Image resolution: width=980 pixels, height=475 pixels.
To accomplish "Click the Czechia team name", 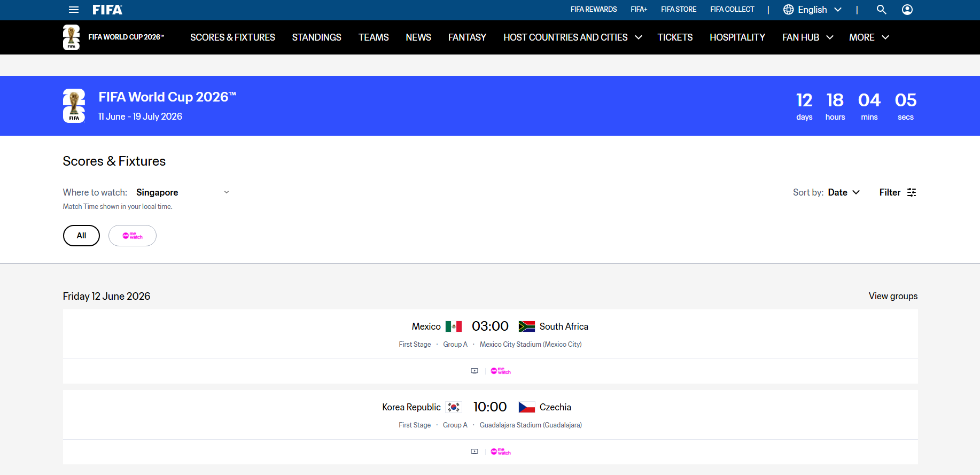I will (x=555, y=407).
